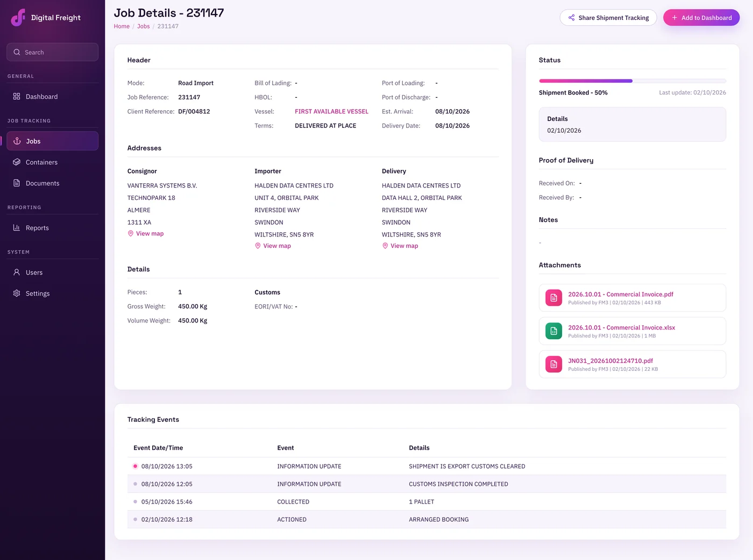Click the shipment status progress bar
This screenshot has height=560, width=753.
pyautogui.click(x=633, y=81)
